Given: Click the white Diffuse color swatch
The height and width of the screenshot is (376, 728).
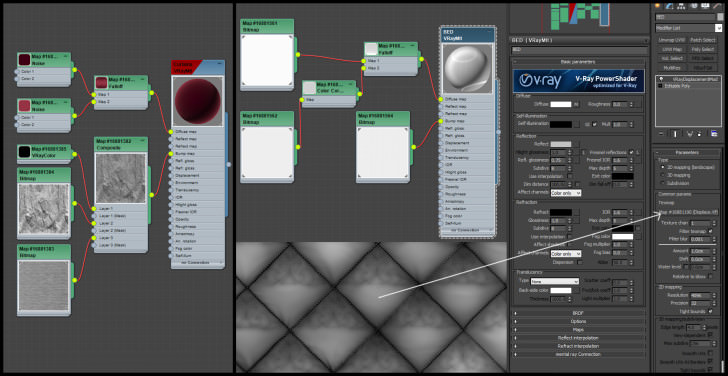Looking at the screenshot, I should point(561,104).
